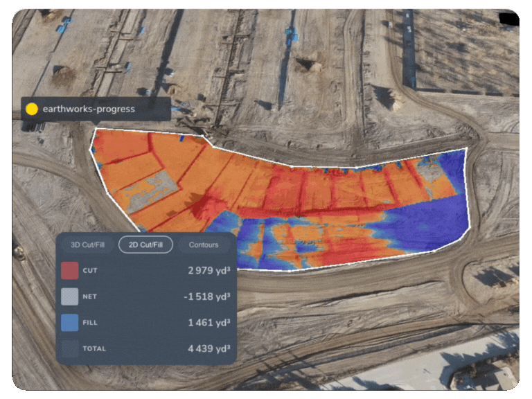The height and width of the screenshot is (399, 532).
Task: Click the CUT row label
Action: click(90, 270)
